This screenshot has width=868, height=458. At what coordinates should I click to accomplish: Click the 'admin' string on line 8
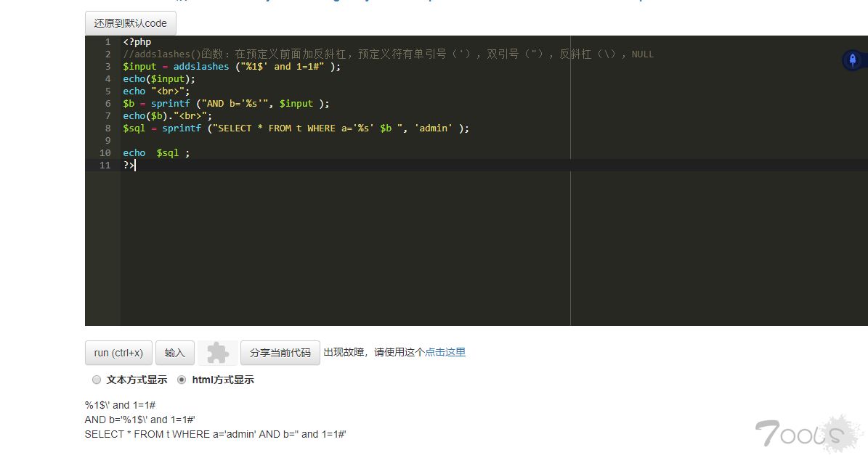434,128
